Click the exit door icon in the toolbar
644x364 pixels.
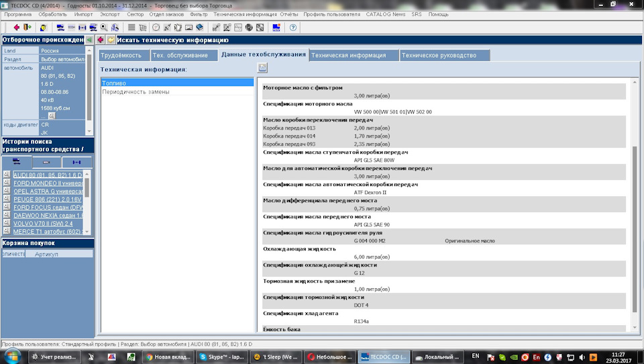click(x=28, y=28)
